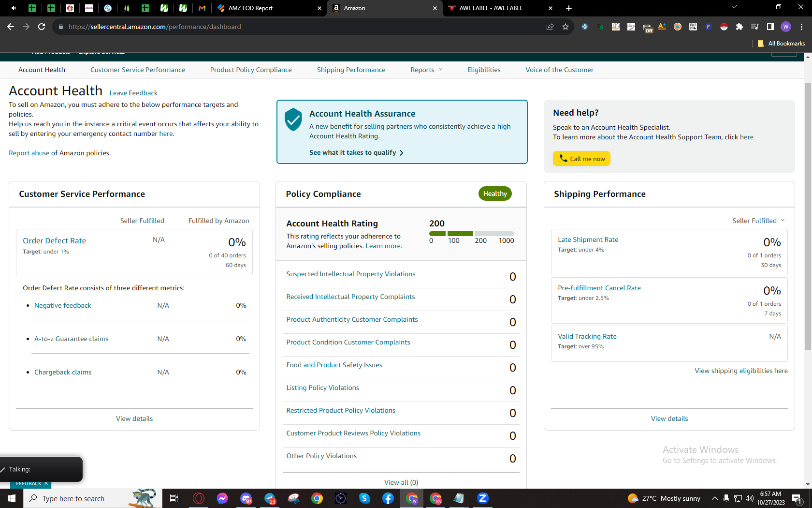Open Chrome's three-dot menu

801,27
